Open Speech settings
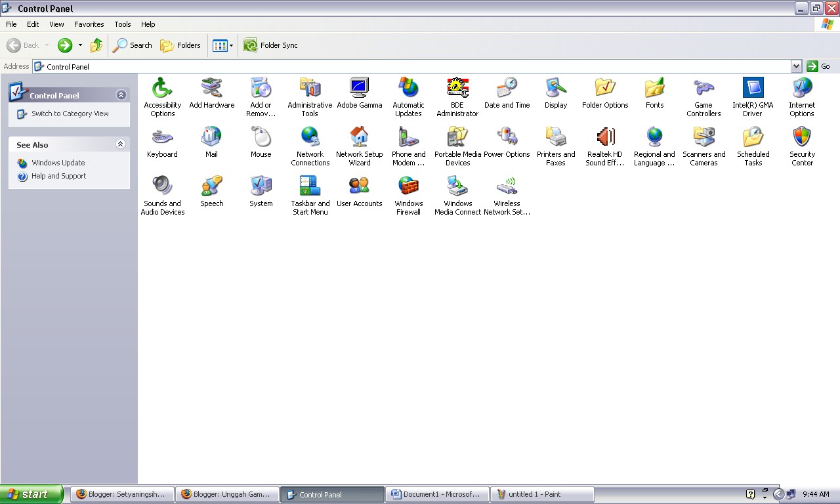Screen dimensions: 840x504 (x=211, y=191)
